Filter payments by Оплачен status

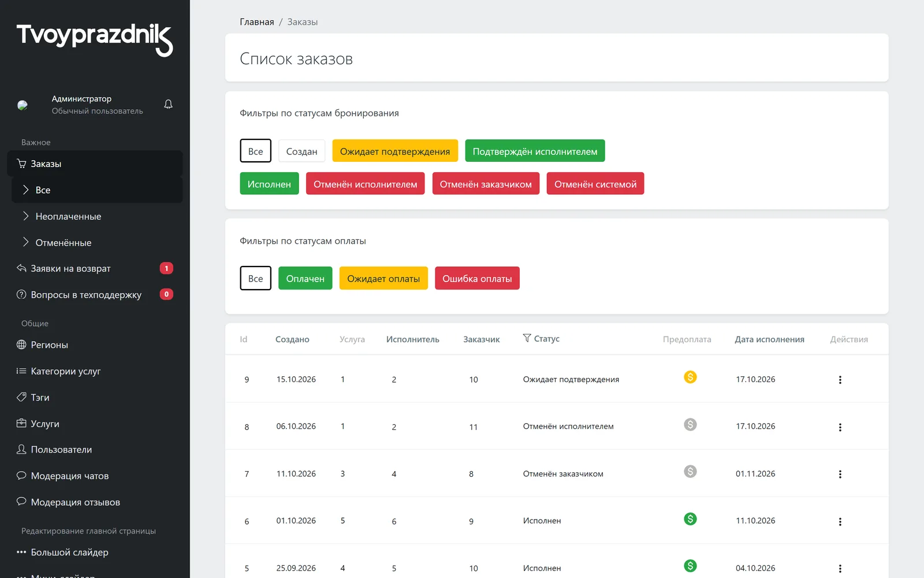(305, 278)
